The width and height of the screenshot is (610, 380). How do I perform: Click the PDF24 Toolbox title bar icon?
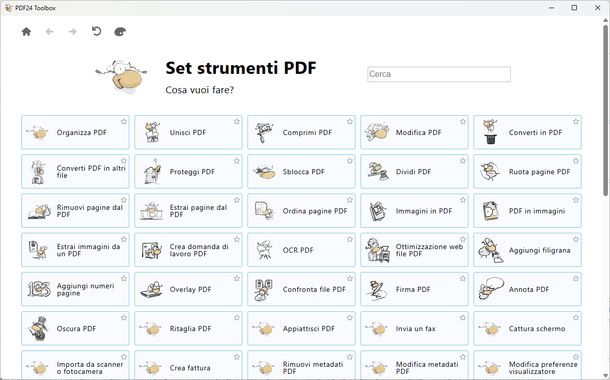8,8
